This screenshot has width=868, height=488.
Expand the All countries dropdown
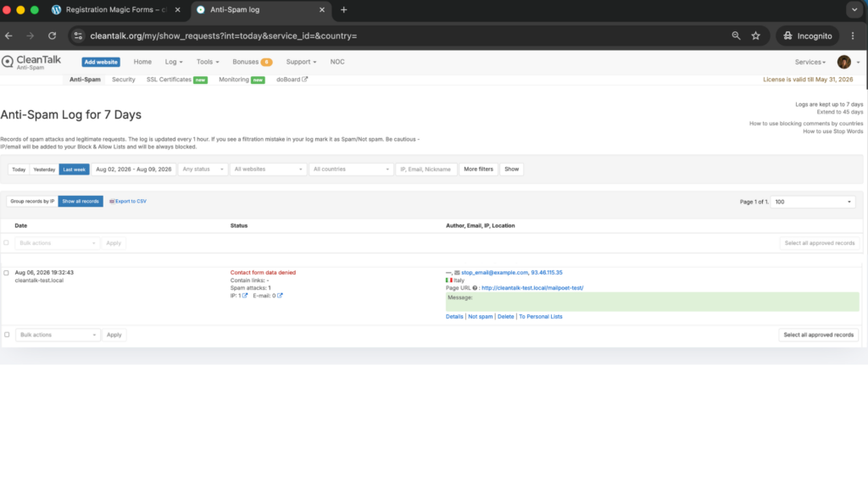pyautogui.click(x=351, y=169)
